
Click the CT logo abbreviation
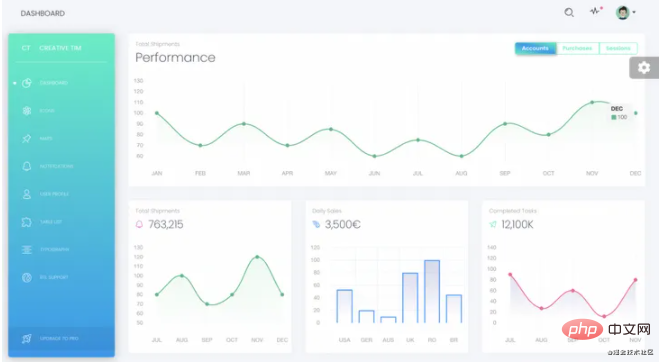pos(26,48)
